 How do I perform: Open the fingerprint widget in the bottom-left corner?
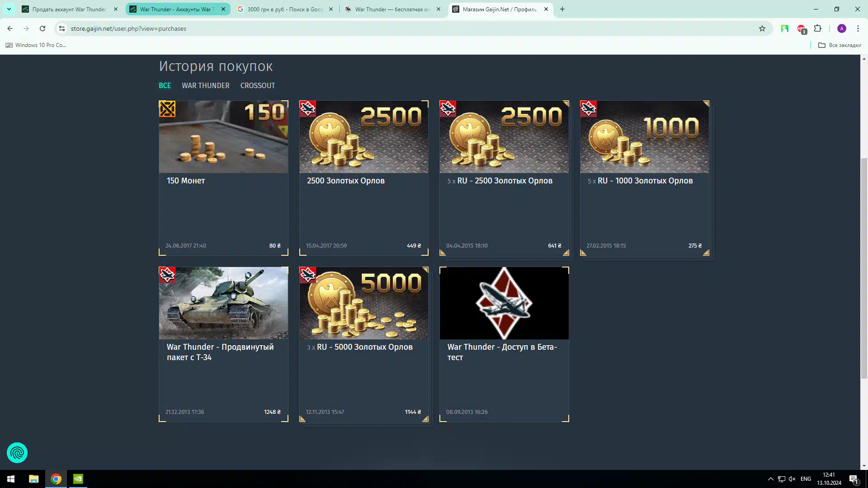tap(17, 453)
